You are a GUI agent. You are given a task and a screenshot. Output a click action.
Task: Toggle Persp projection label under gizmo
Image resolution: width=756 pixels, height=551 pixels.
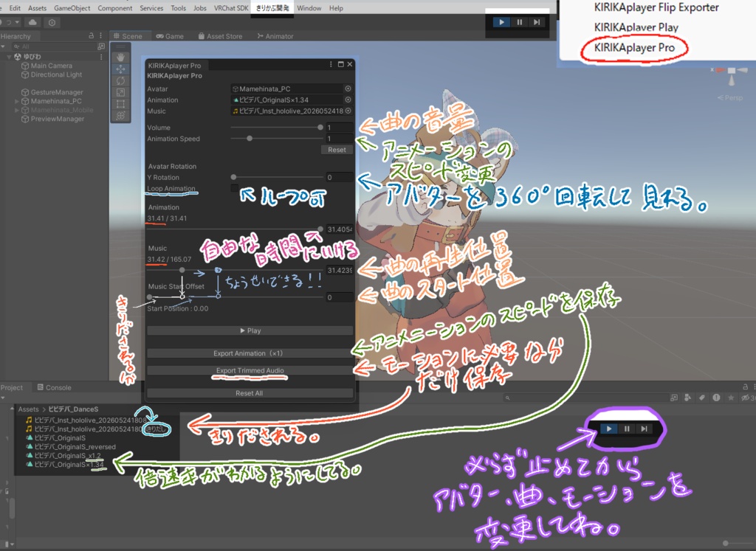point(730,98)
